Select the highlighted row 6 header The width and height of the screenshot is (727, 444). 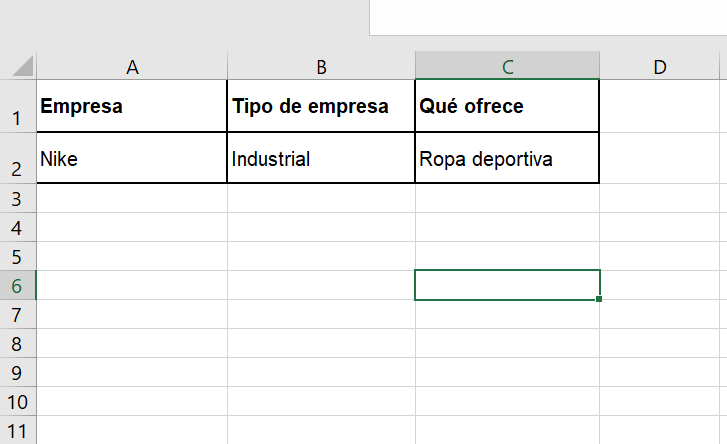click(x=17, y=286)
